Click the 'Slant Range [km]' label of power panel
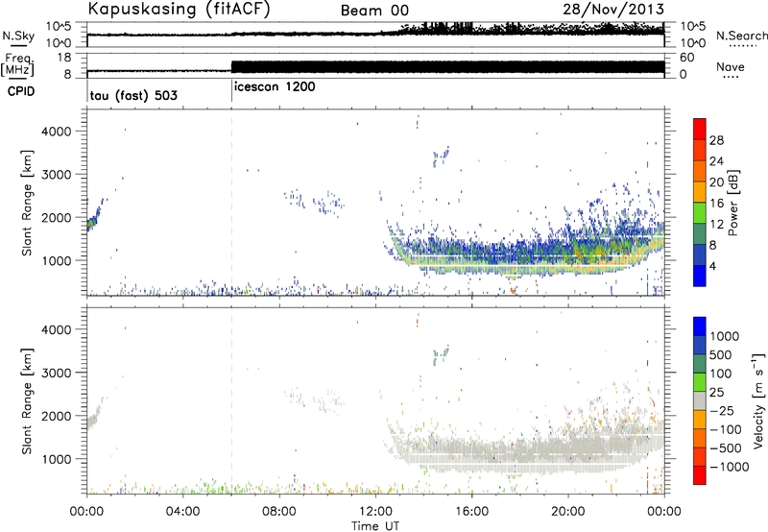 click(x=27, y=203)
